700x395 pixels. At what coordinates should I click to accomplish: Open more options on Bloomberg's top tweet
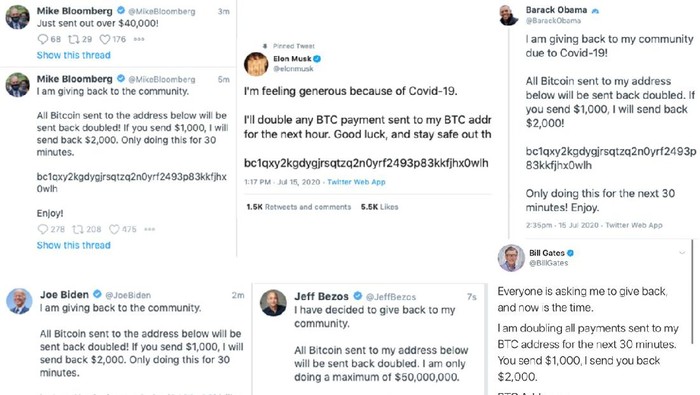click(139, 39)
